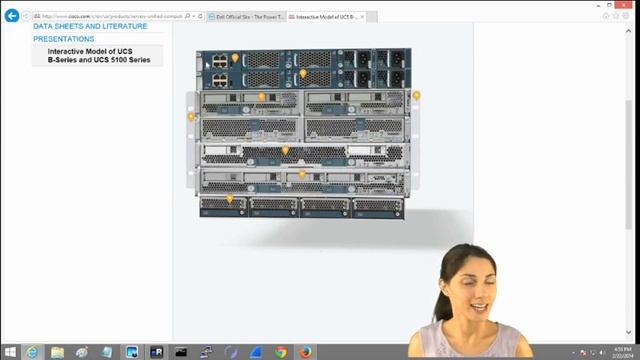Open a new blank browser tab
Screen dimensions: 640x360
[372, 17]
